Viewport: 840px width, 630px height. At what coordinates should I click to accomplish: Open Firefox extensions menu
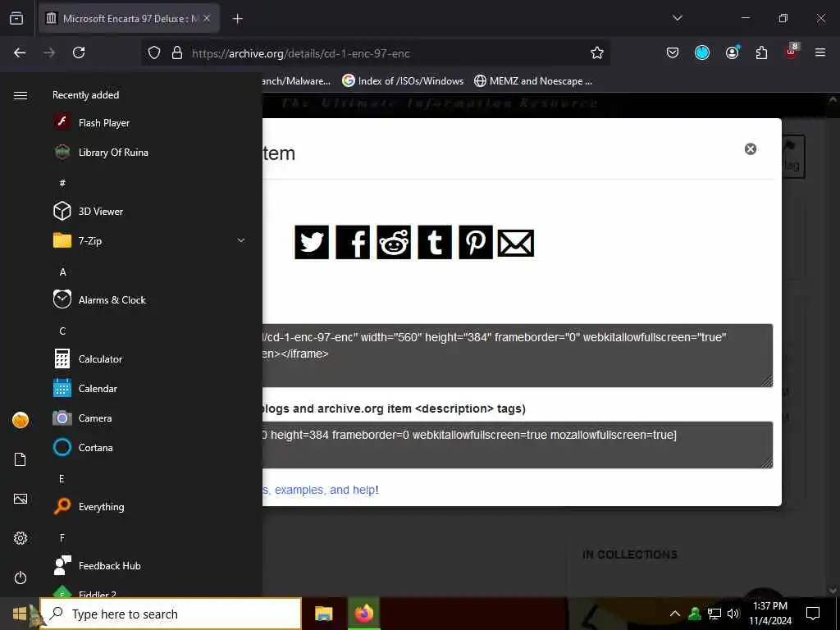pos(761,52)
